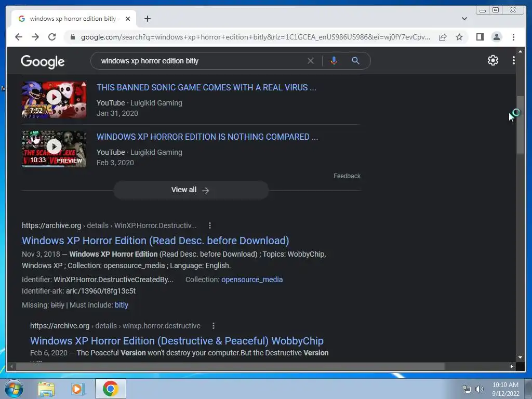Share this page with the share icon
Viewport: 532px width, 399px height.
(443, 37)
